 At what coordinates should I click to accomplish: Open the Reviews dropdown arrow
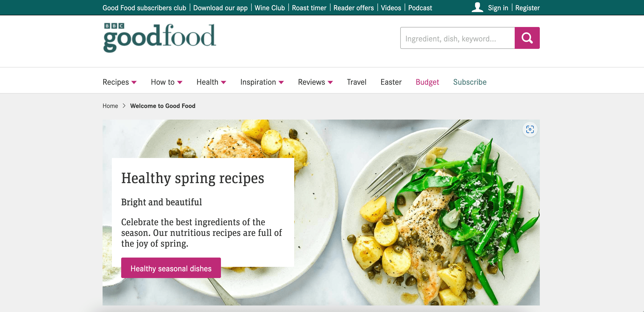[x=330, y=83]
